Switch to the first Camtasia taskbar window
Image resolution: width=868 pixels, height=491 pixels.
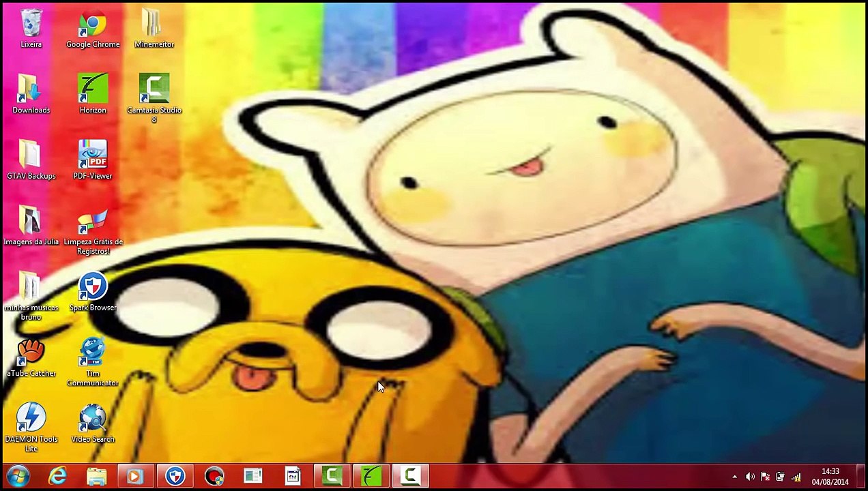coord(332,477)
